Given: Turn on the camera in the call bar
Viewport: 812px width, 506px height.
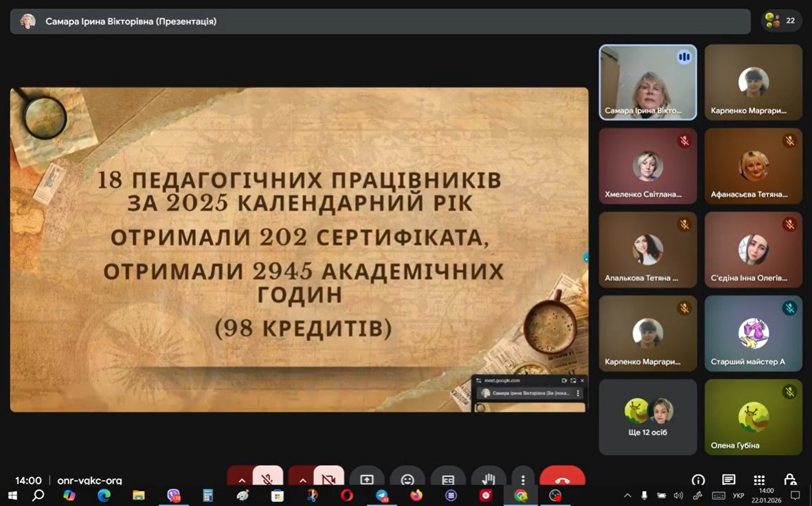Looking at the screenshot, I should pos(329,479).
